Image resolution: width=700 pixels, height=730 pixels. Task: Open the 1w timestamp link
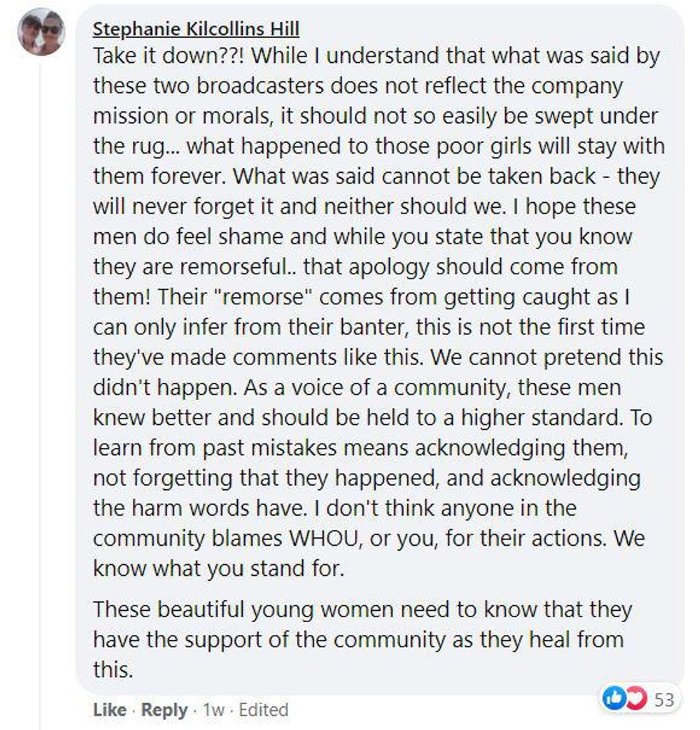(x=214, y=710)
